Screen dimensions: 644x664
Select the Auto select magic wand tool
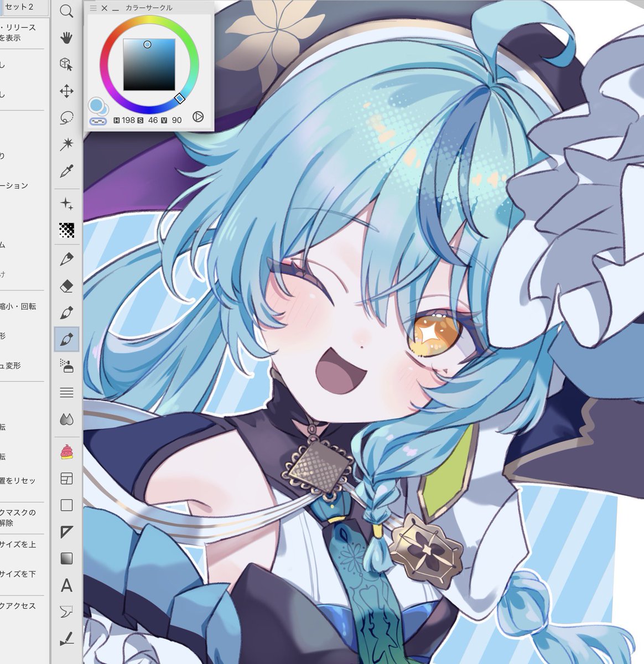66,144
